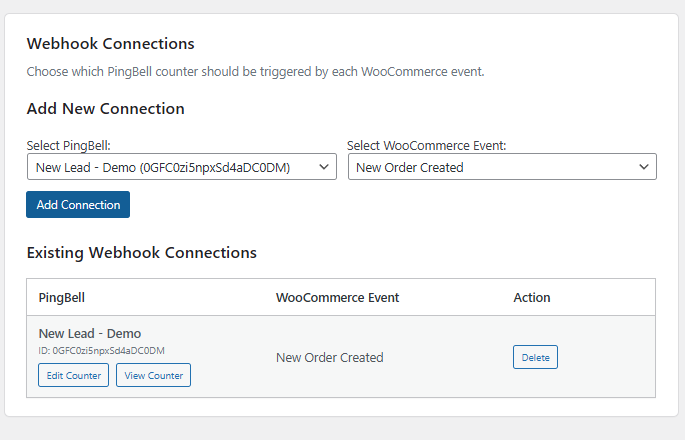
Task: Click the Existing Webhook Connections heading
Action: tap(141, 252)
